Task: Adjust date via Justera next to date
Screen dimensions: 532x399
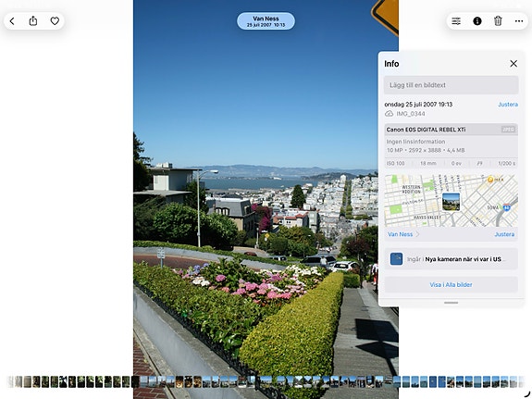Action: (x=508, y=105)
